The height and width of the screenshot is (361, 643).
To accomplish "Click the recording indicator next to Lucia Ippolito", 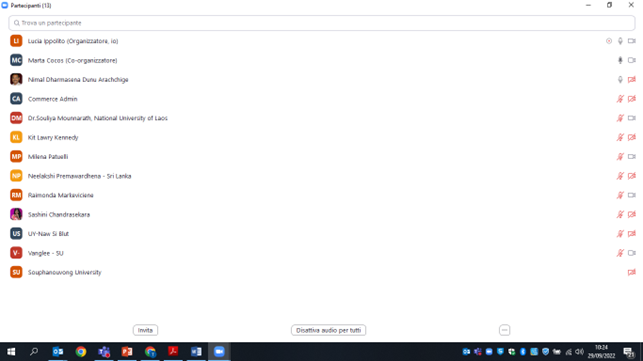I will click(x=609, y=41).
